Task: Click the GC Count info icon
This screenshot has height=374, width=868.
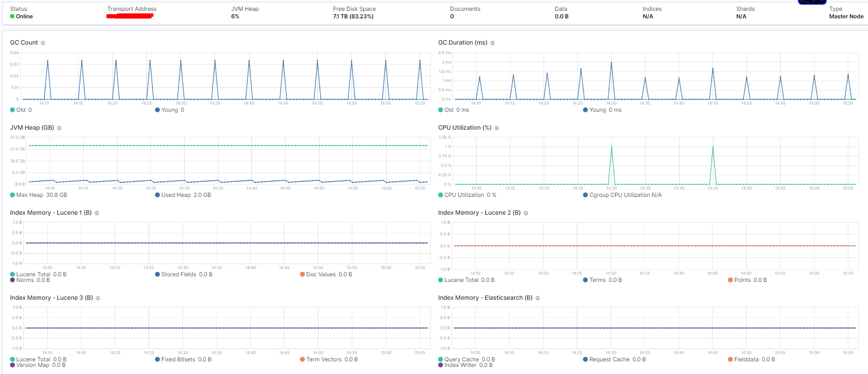Action: point(43,43)
